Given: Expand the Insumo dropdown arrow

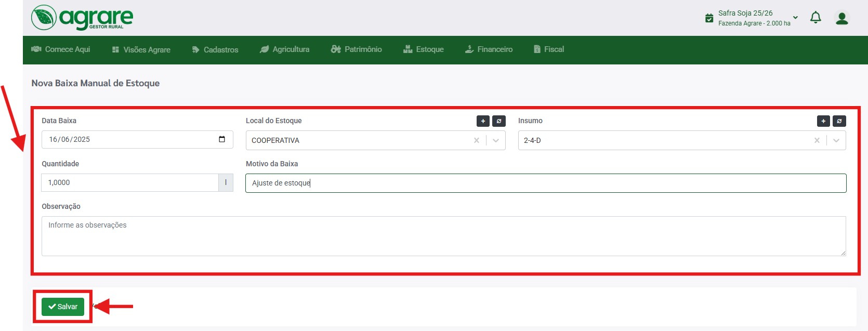Looking at the screenshot, I should pos(836,140).
